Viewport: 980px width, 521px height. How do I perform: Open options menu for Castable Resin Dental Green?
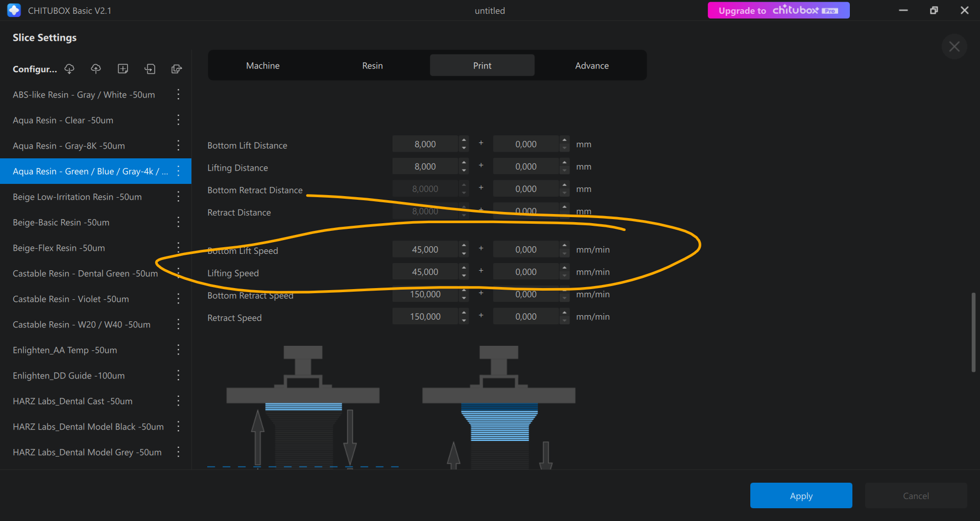[x=178, y=273]
